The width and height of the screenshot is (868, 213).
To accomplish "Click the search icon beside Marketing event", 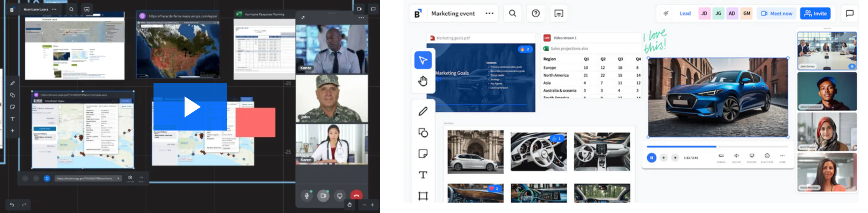I will [512, 14].
